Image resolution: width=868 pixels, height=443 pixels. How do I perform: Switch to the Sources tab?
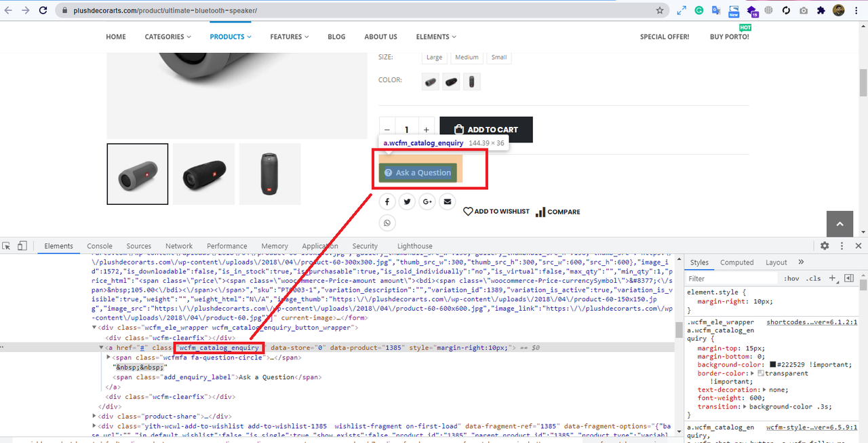point(139,246)
